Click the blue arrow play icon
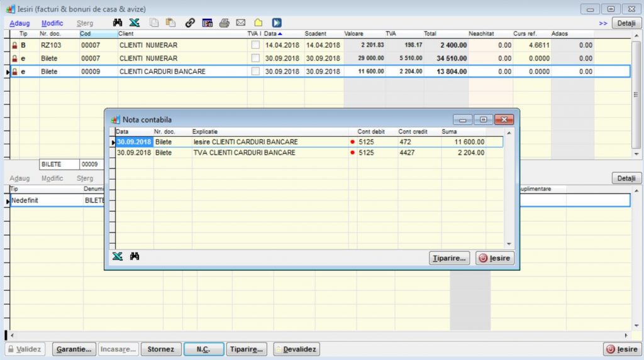 pyautogui.click(x=277, y=23)
